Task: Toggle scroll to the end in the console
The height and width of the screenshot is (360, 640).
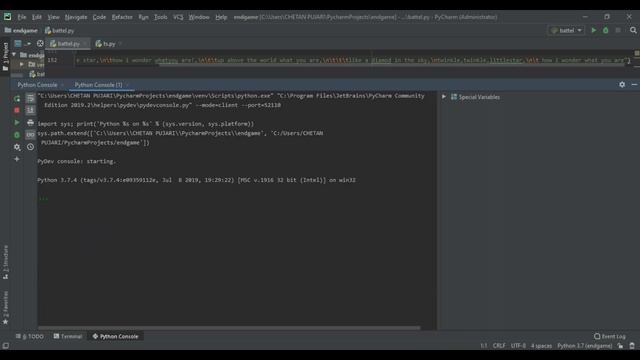Action: (31, 110)
